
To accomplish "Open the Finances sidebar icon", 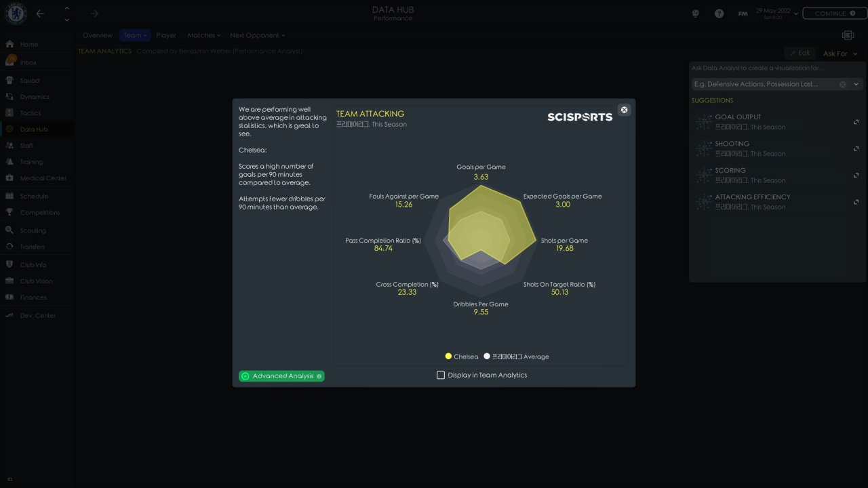I will (9, 297).
